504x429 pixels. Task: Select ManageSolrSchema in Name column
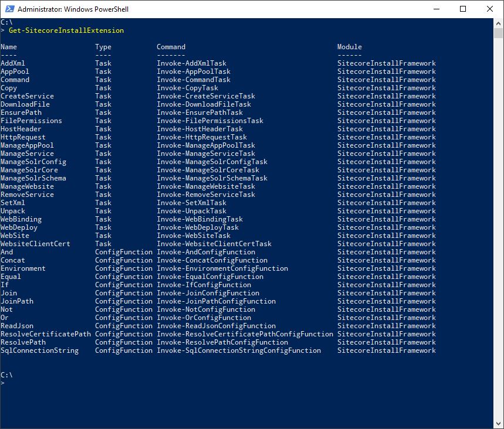click(33, 178)
